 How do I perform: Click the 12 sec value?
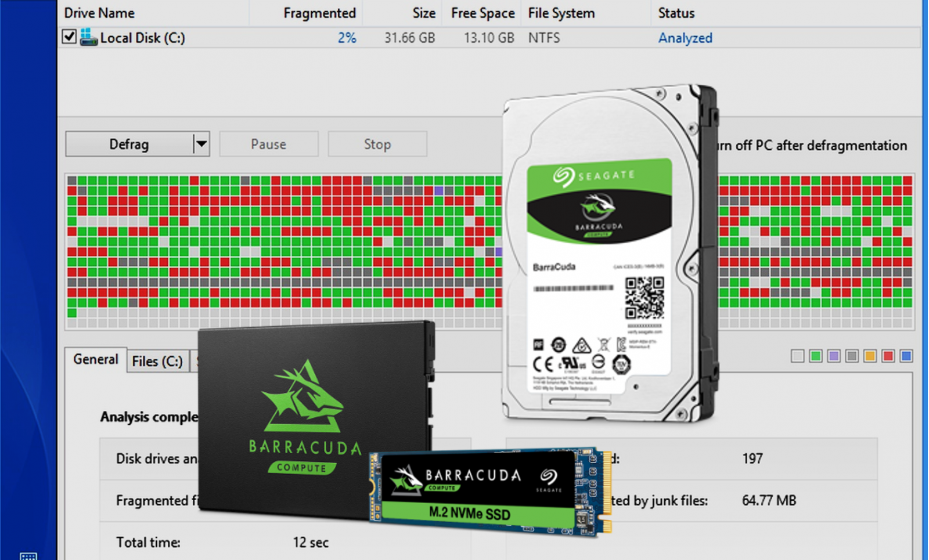click(x=311, y=542)
